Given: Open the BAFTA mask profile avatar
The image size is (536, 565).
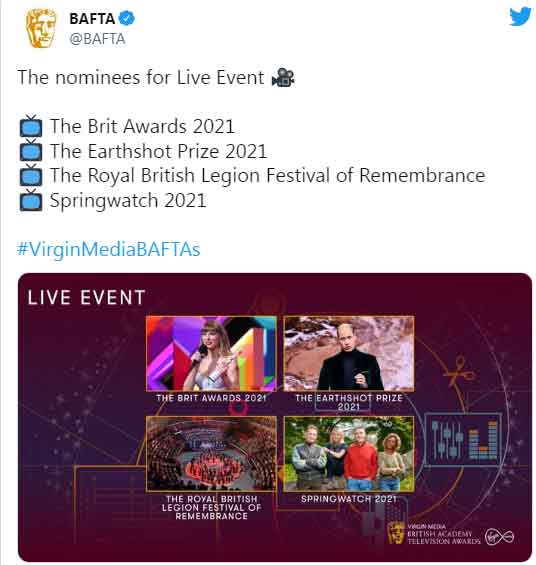Looking at the screenshot, I should 40,28.
